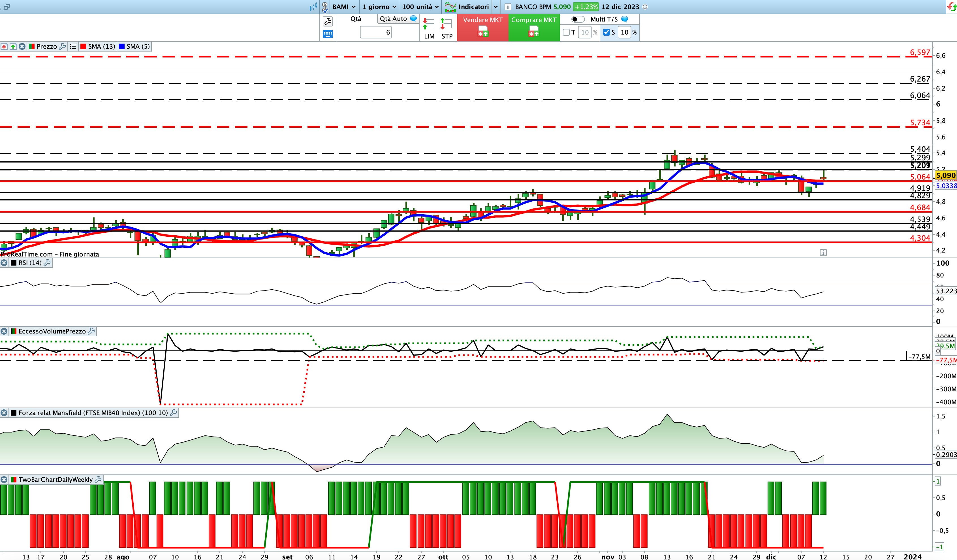Click the S stop percent field 10
This screenshot has height=560, width=957.
pos(624,32)
